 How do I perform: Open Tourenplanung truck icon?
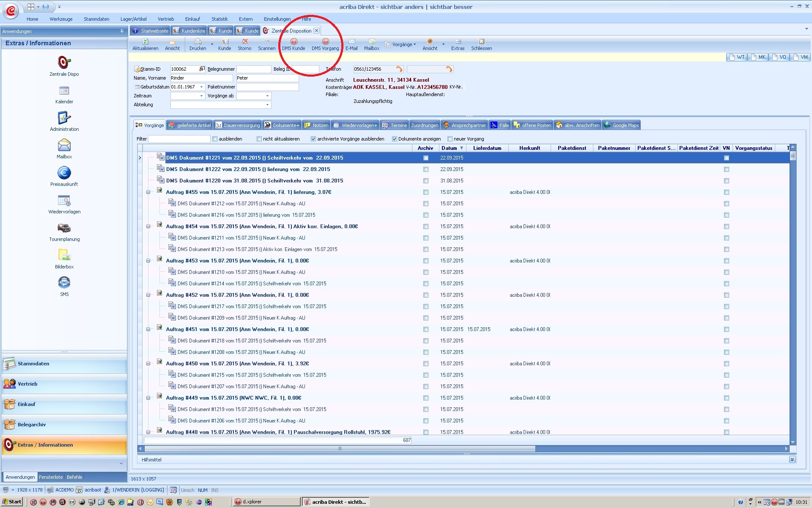[64, 232]
